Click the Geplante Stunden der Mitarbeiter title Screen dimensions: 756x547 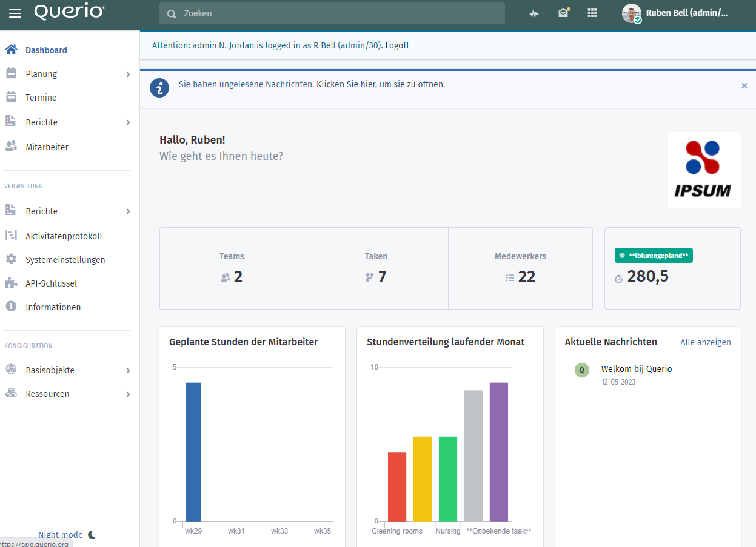tap(244, 342)
